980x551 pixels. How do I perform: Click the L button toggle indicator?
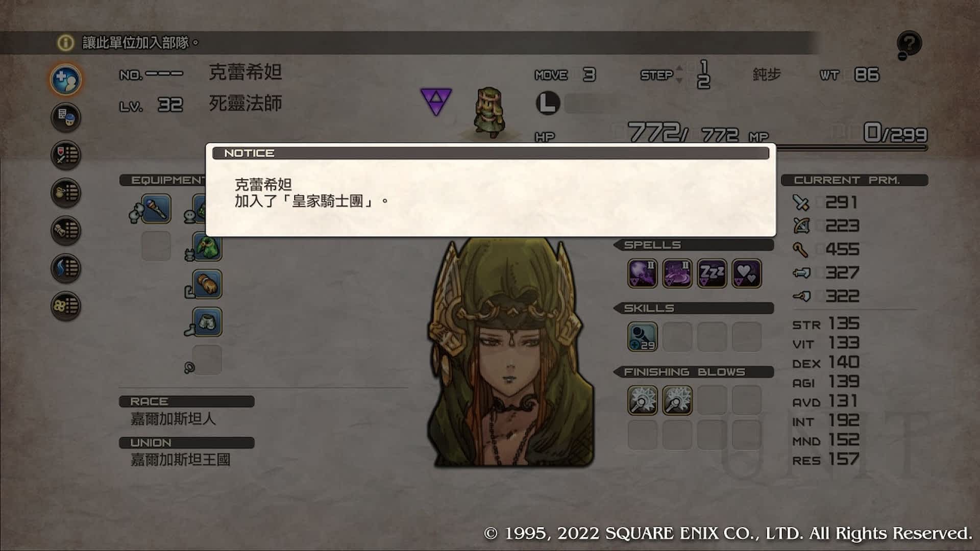coord(548,103)
